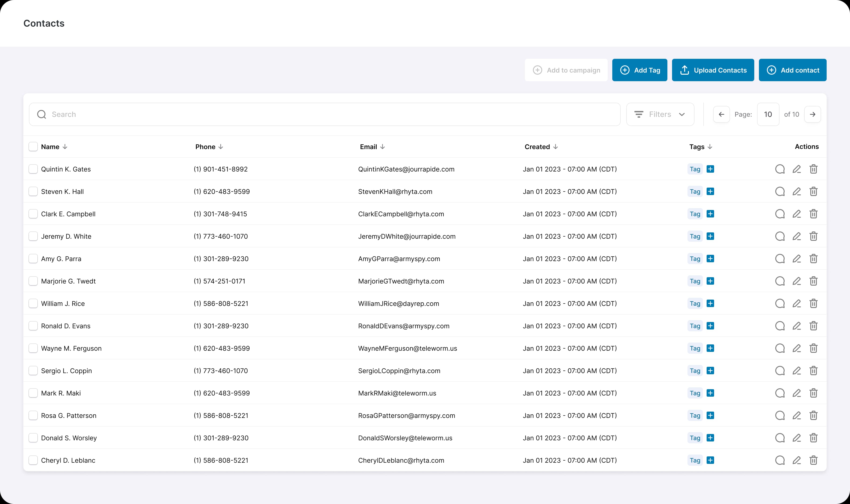Click name Wayne M. Ferguson
The width and height of the screenshot is (850, 504).
pos(71,348)
